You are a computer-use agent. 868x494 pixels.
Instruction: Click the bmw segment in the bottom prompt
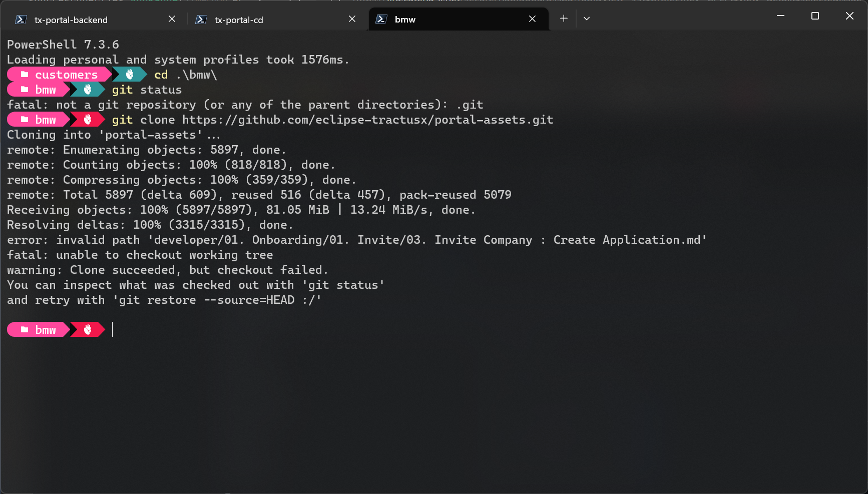click(x=45, y=329)
